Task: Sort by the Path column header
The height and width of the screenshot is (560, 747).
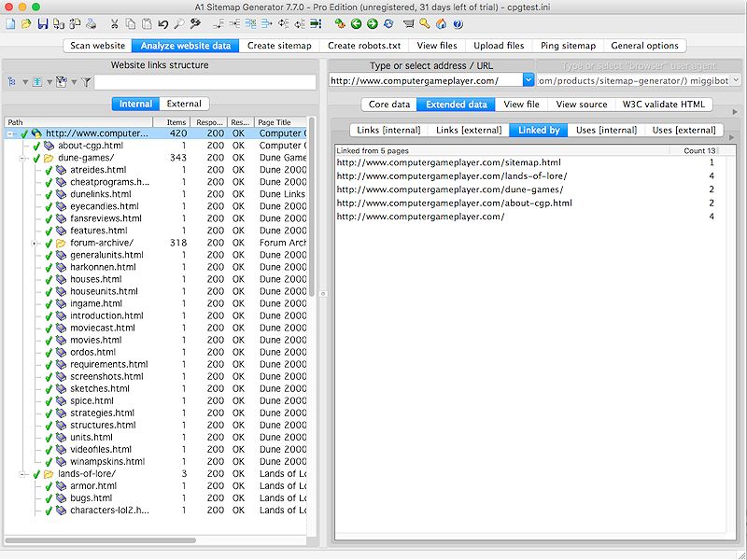Action: [x=78, y=122]
